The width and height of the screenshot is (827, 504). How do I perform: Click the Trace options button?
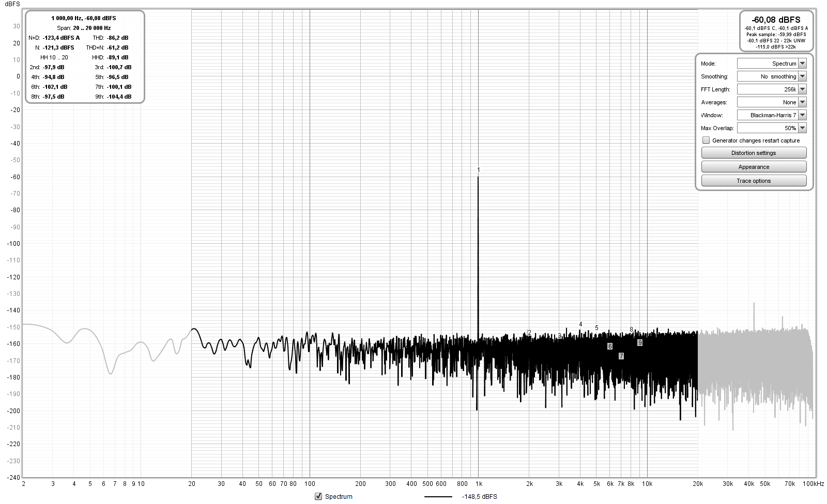coord(754,181)
